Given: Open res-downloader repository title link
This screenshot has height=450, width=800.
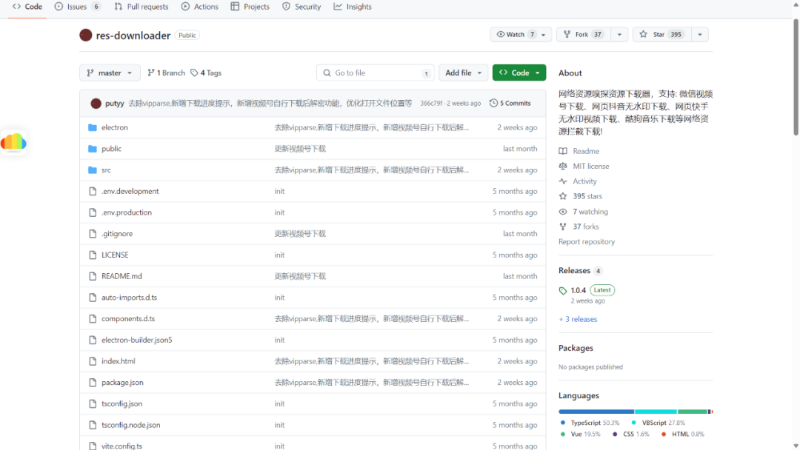Looking at the screenshot, I should [133, 35].
